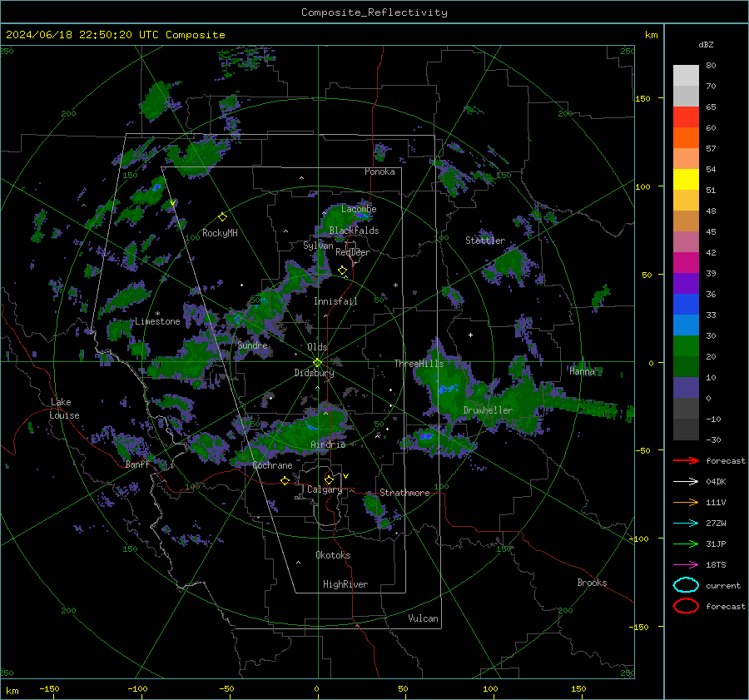
Task: Click the white 04DK arrow icon
Action: pos(686,481)
